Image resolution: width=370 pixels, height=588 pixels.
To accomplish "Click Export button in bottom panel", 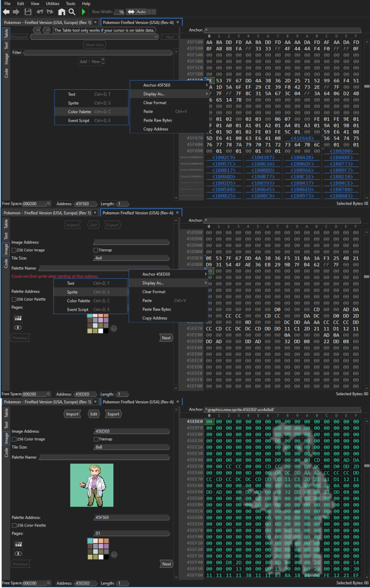I will (x=113, y=414).
